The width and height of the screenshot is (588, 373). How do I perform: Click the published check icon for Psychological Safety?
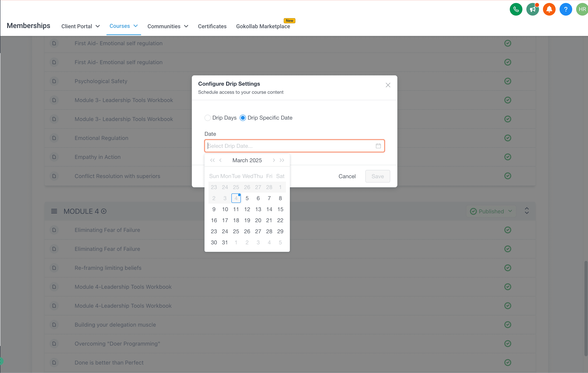507,81
